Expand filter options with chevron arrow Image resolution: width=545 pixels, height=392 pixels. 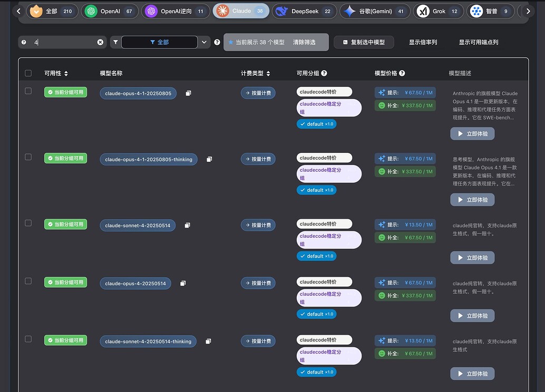coord(205,42)
